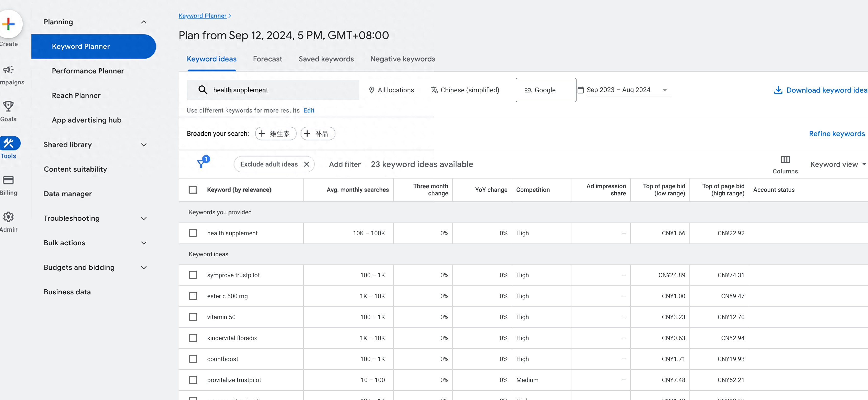Select the Tools wrench icon
The height and width of the screenshot is (400, 868).
click(9, 143)
